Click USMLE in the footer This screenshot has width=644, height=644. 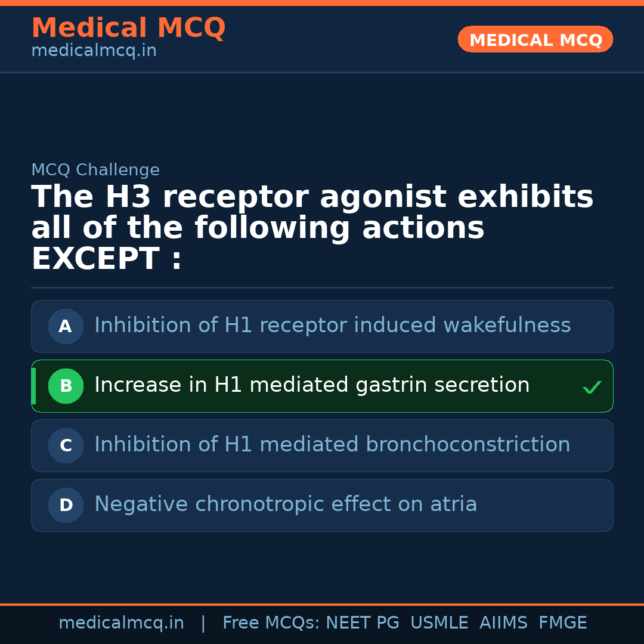tap(439, 623)
